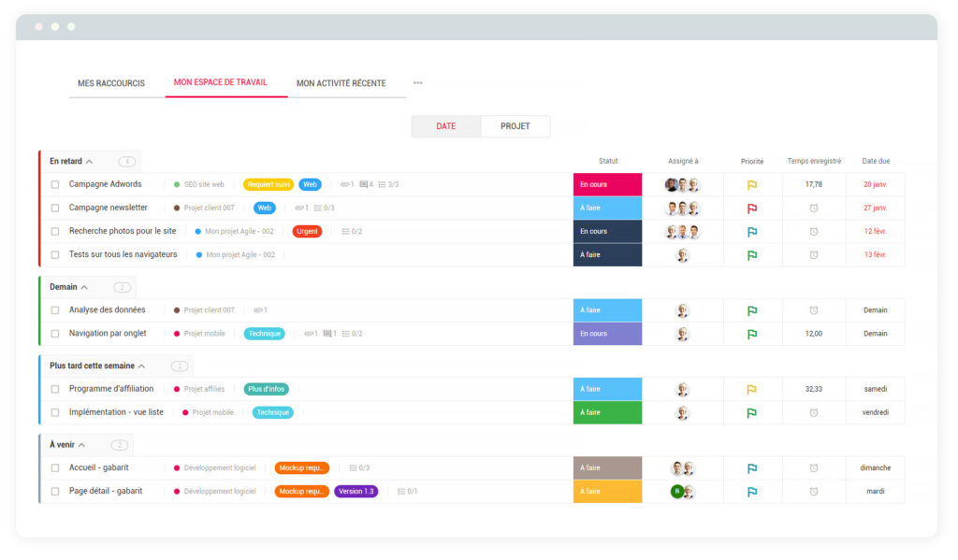Switch to the Mes raccourcis tab
This screenshot has height=560, width=958.
point(111,83)
